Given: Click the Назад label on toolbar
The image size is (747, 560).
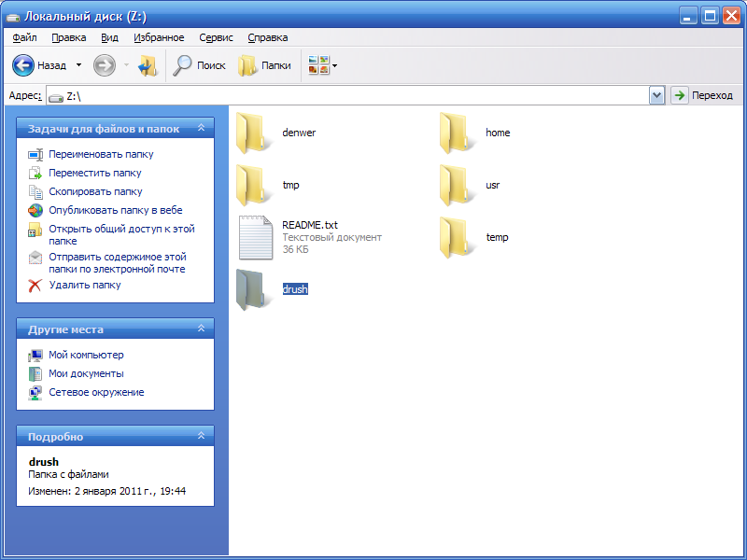Looking at the screenshot, I should click(x=51, y=65).
